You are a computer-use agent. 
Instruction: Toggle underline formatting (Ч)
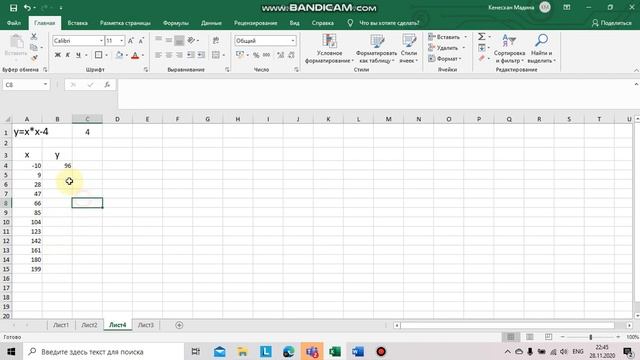click(x=78, y=55)
